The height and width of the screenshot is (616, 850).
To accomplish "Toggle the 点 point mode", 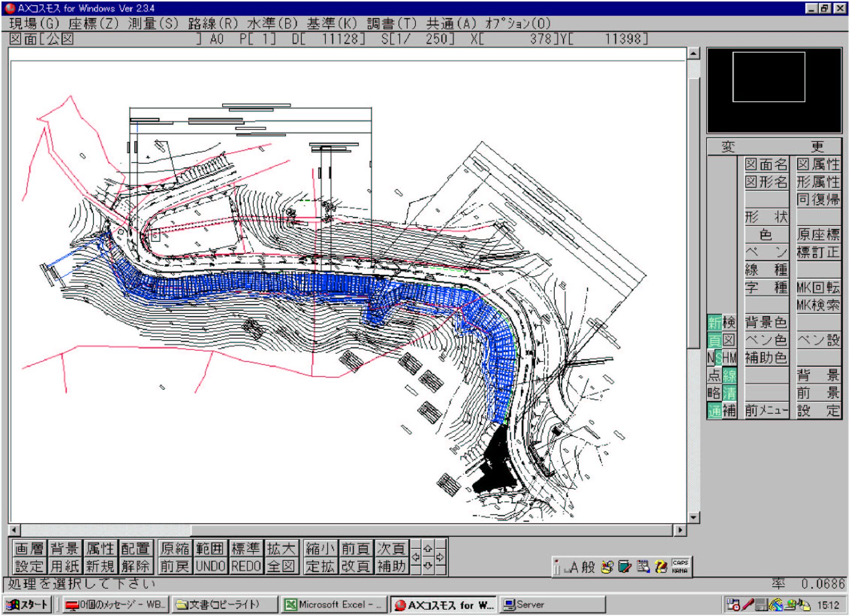I will 714,376.
